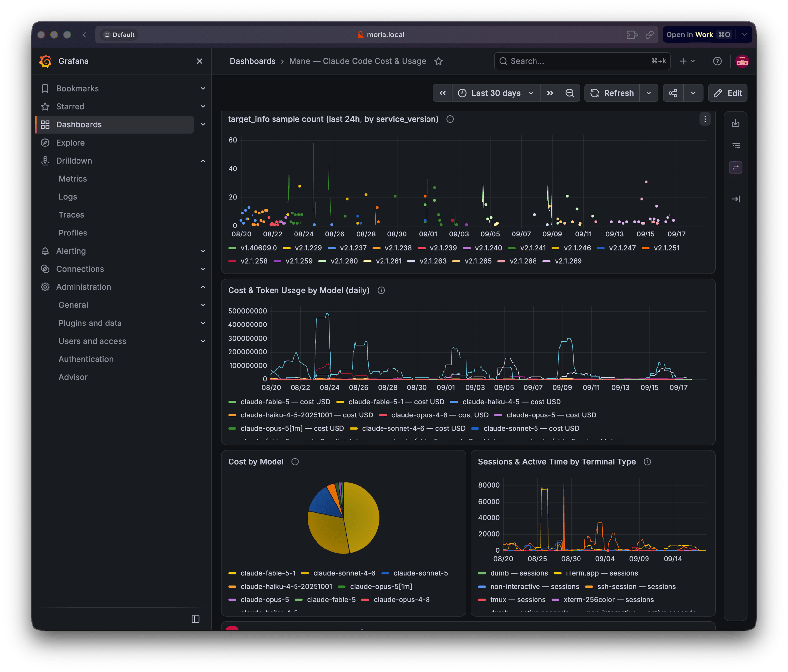The height and width of the screenshot is (672, 788).
Task: Click the export icon in right rail
Action: click(735, 123)
